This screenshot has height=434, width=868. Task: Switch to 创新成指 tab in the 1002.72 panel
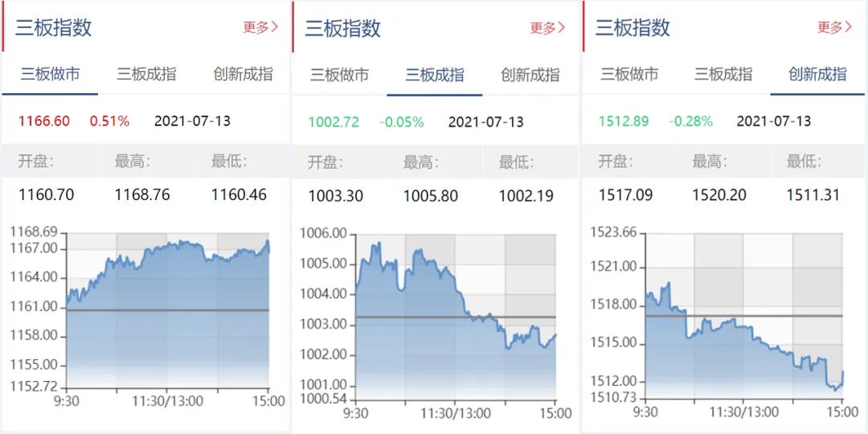click(x=530, y=75)
